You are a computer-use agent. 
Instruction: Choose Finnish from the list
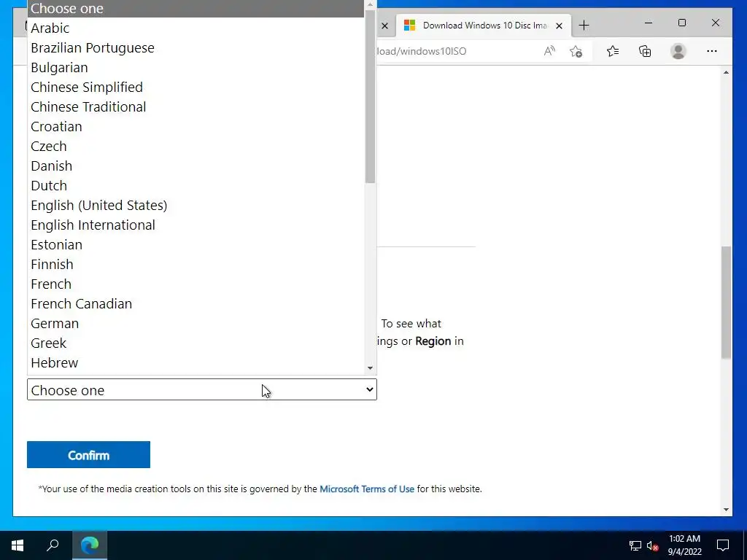(196, 264)
